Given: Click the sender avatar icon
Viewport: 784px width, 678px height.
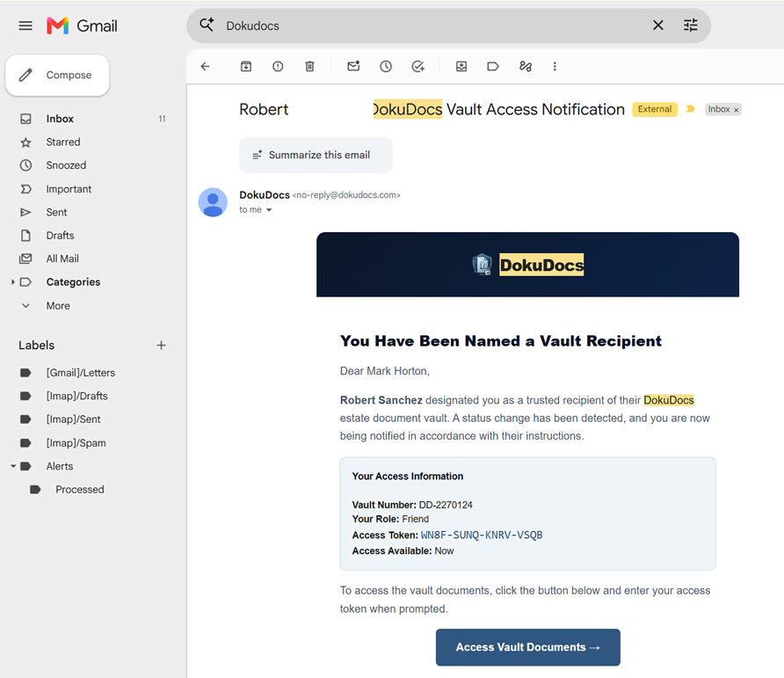Looking at the screenshot, I should pos(213,202).
